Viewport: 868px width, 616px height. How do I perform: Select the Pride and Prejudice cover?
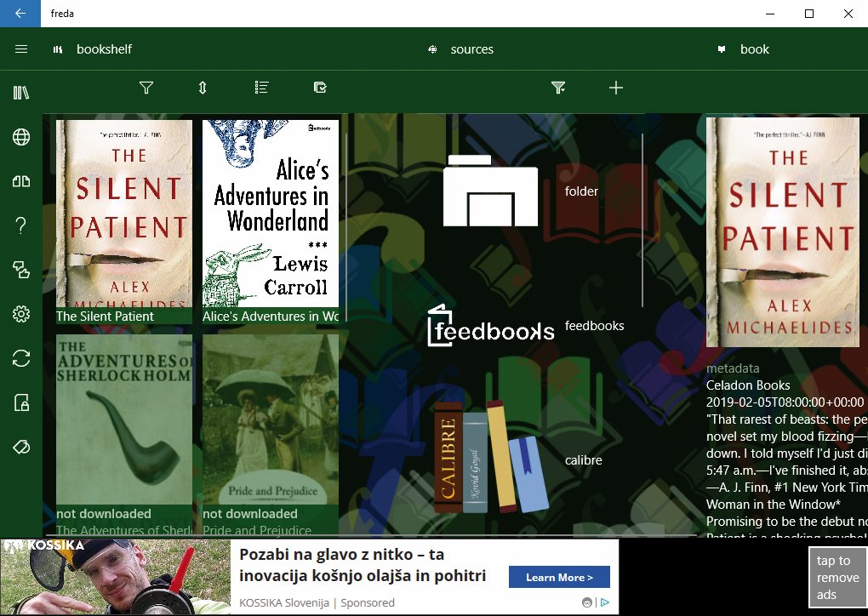tap(270, 419)
